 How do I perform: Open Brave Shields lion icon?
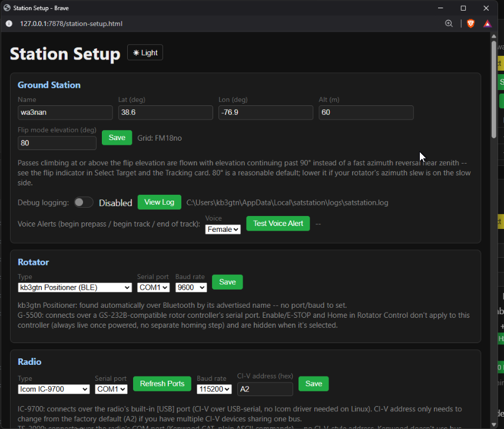coord(470,24)
